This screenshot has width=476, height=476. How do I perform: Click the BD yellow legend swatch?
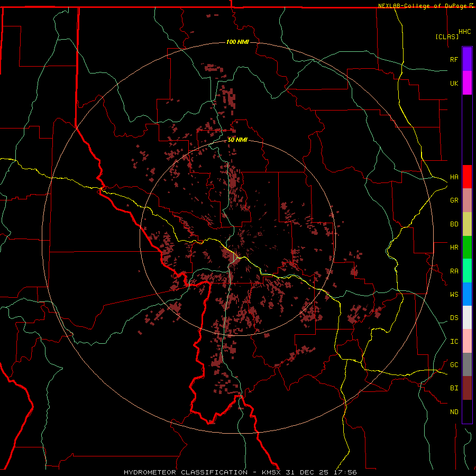[467, 224]
